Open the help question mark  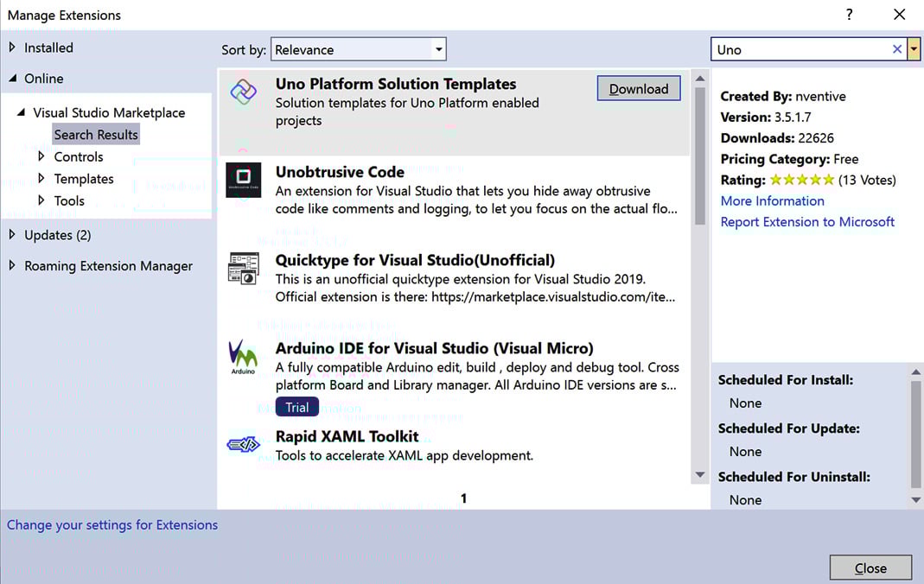tap(849, 15)
